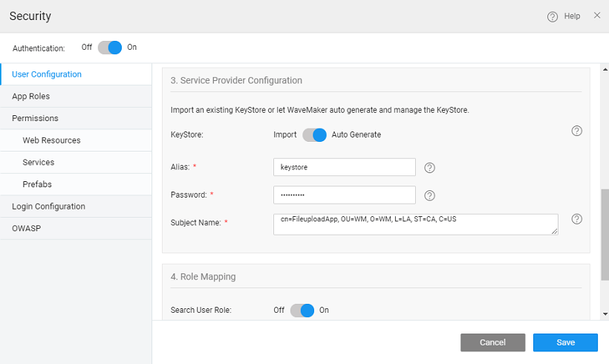Viewport: 609px width, 364px height.
Task: Open Web Resources permissions
Action: 51,140
